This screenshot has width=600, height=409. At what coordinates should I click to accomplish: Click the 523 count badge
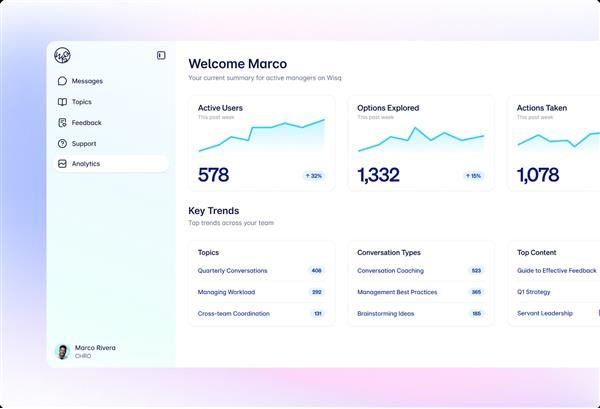476,270
